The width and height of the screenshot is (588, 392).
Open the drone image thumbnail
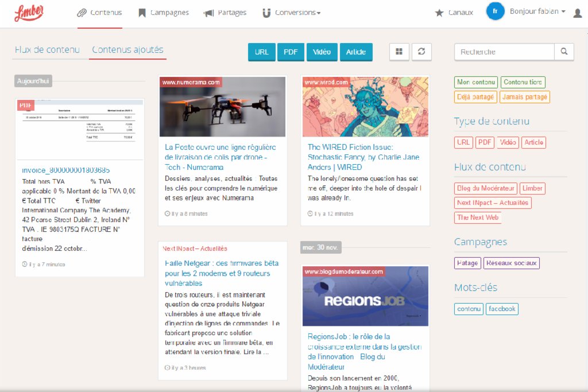point(222,107)
